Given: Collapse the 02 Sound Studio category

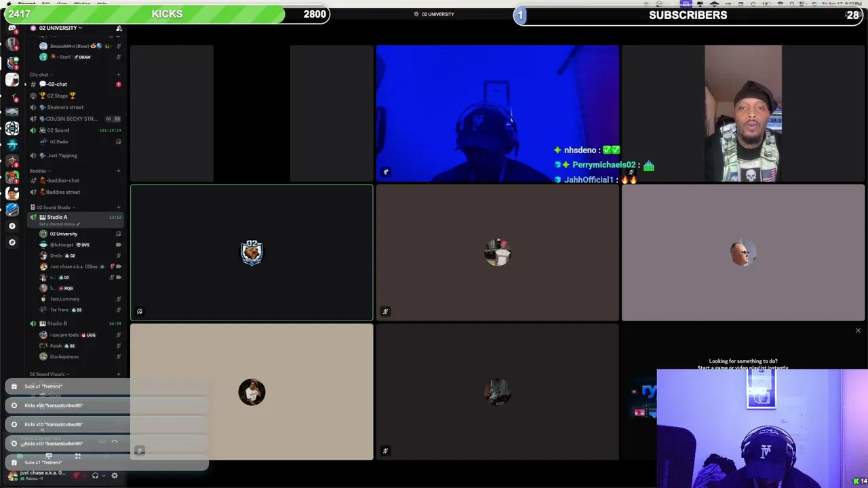Looking at the screenshot, I should point(52,207).
